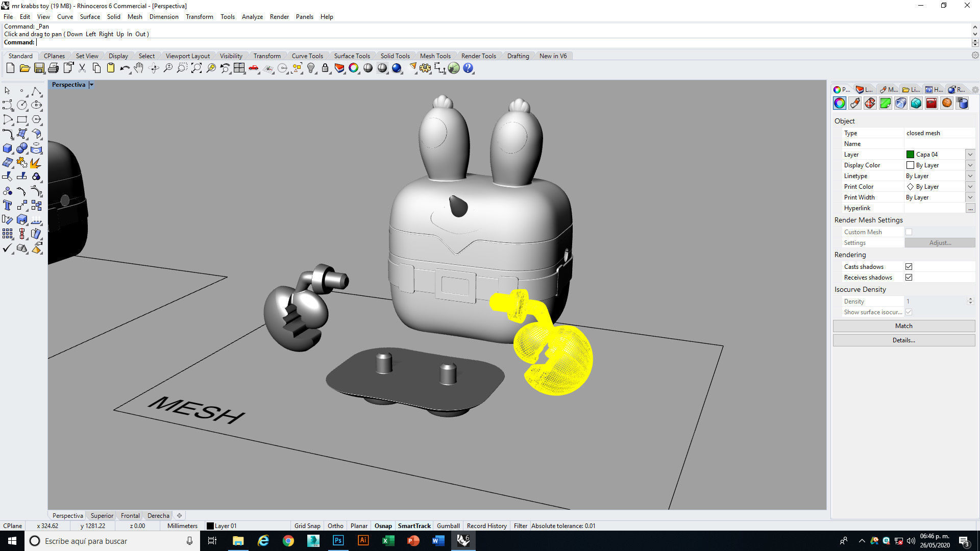Image resolution: width=980 pixels, height=551 pixels.
Task: Click the Undo arrow icon
Action: pyautogui.click(x=125, y=68)
